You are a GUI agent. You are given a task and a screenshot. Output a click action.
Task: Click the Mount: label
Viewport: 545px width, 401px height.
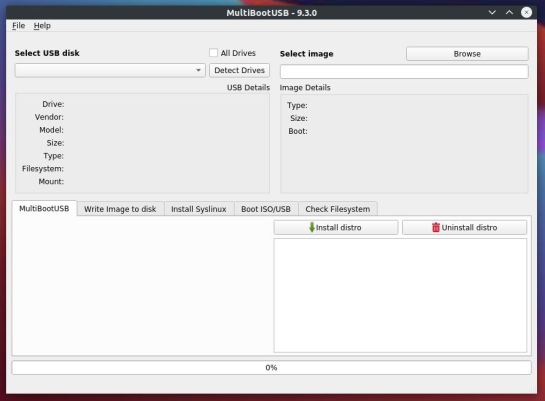pos(51,181)
